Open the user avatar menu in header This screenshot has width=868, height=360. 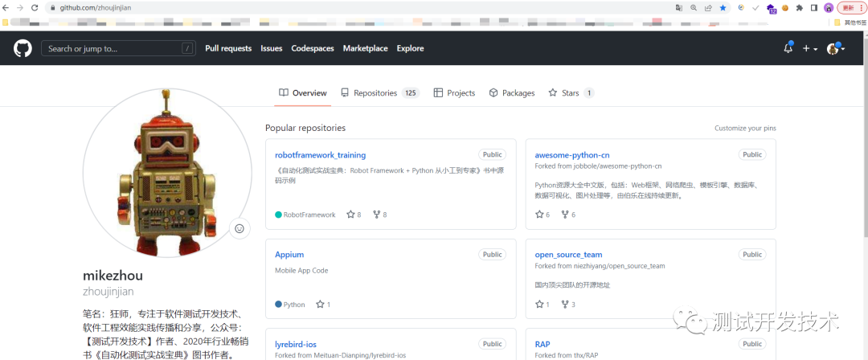coord(836,49)
